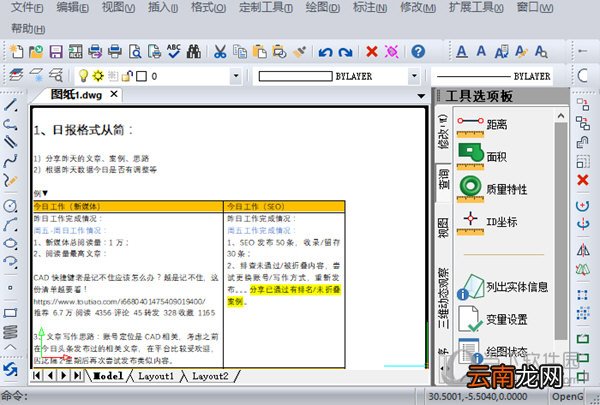Screen dimensions: 600x405
Task: Toggle layer lock padlock icon
Action: coord(127,76)
